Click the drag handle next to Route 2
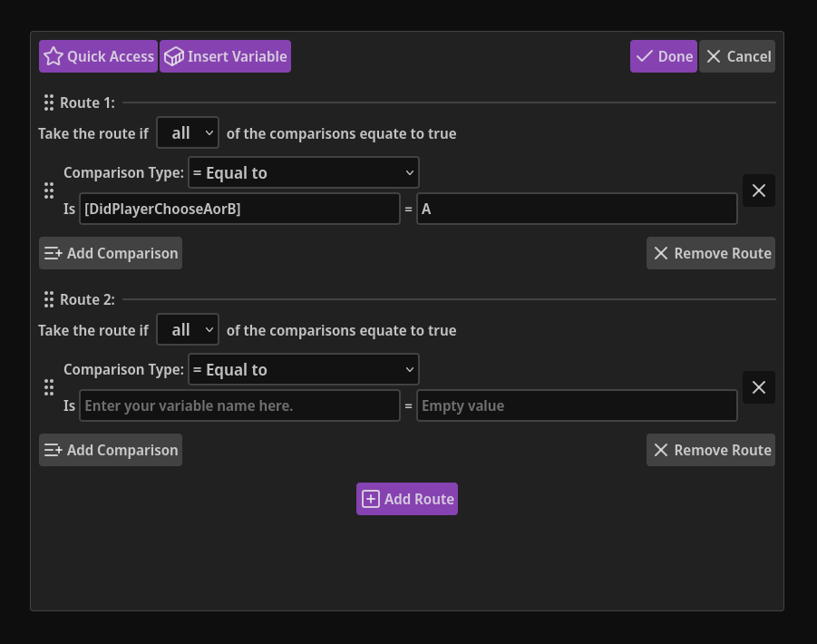This screenshot has height=644, width=817. click(x=49, y=299)
